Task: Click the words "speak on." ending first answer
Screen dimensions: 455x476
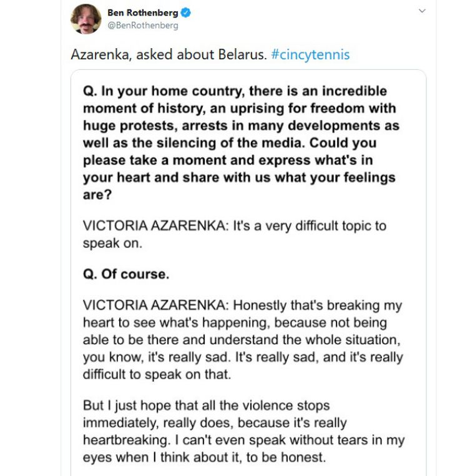Action: click(x=113, y=243)
